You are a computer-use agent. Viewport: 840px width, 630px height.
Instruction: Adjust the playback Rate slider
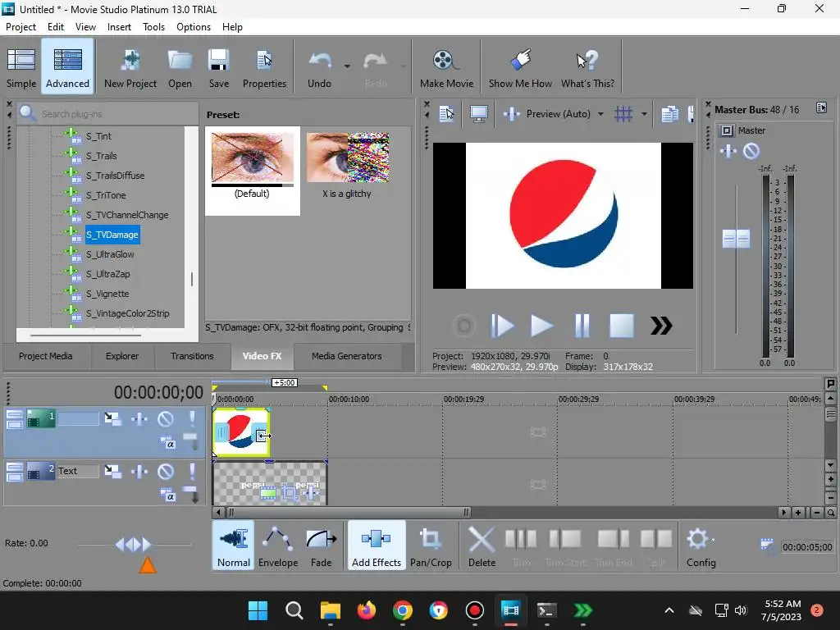[133, 545]
